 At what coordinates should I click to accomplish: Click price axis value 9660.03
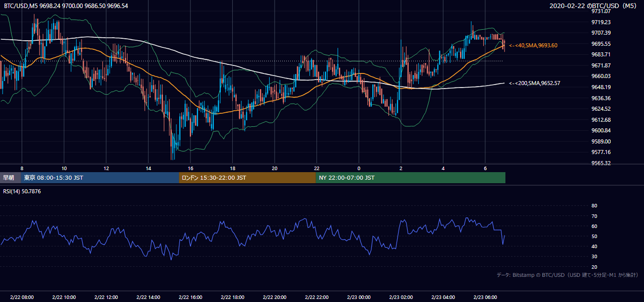tap(601, 76)
